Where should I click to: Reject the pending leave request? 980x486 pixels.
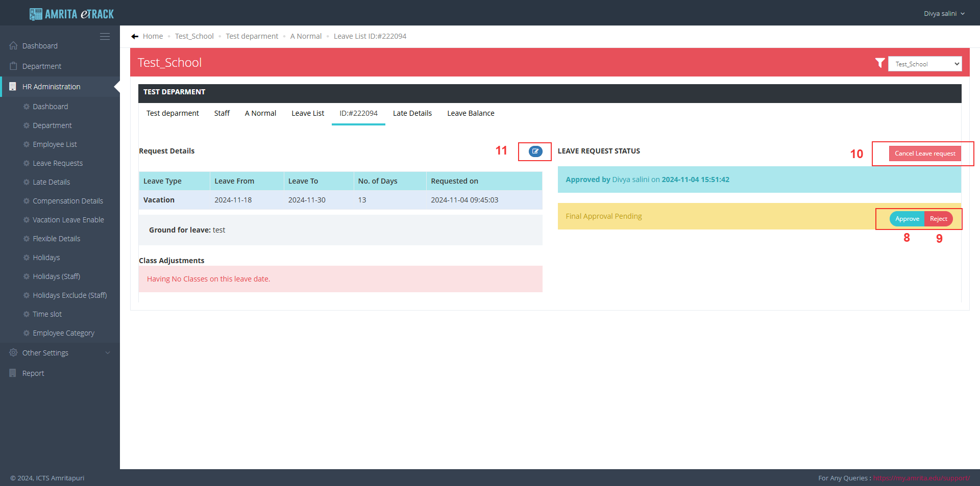[x=938, y=219]
